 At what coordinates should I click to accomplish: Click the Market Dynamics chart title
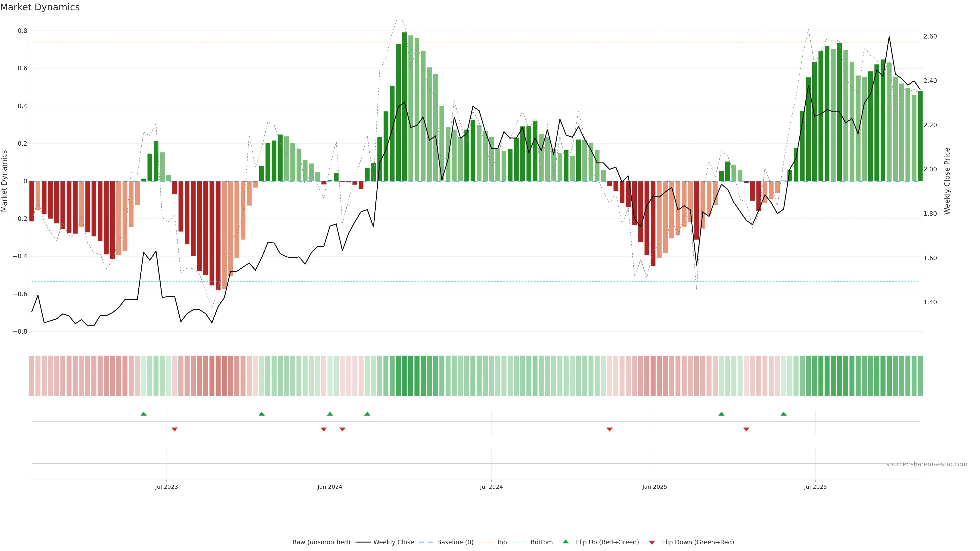(x=40, y=7)
